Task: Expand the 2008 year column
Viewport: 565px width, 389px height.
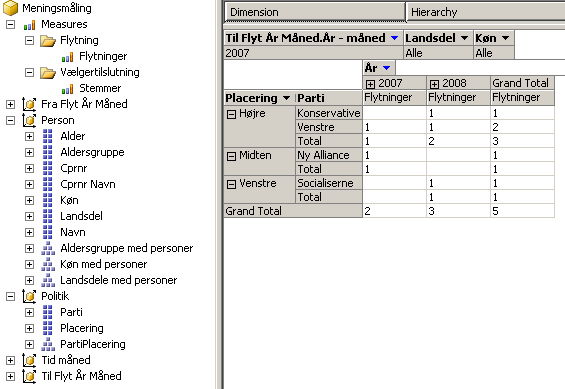Action: click(x=434, y=84)
